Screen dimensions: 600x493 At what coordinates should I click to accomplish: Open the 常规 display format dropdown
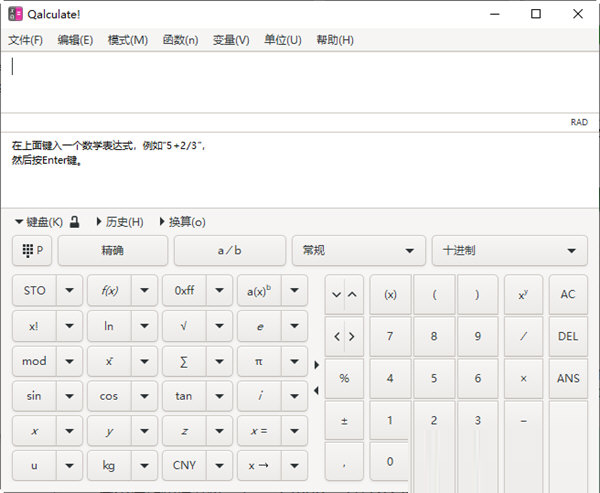tap(358, 251)
